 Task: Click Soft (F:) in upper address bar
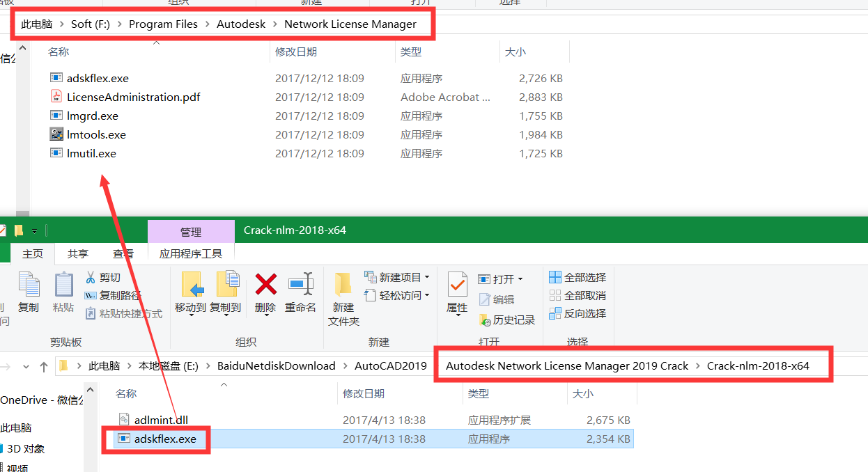coord(91,24)
